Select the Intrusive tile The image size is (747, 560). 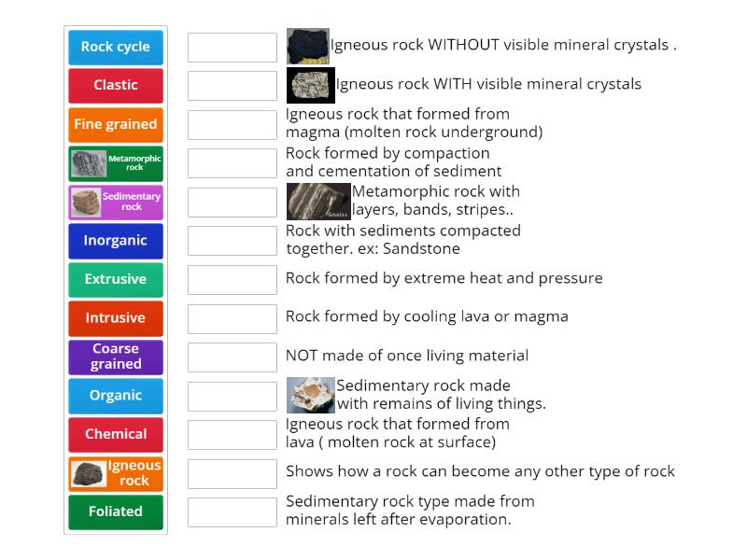(115, 318)
